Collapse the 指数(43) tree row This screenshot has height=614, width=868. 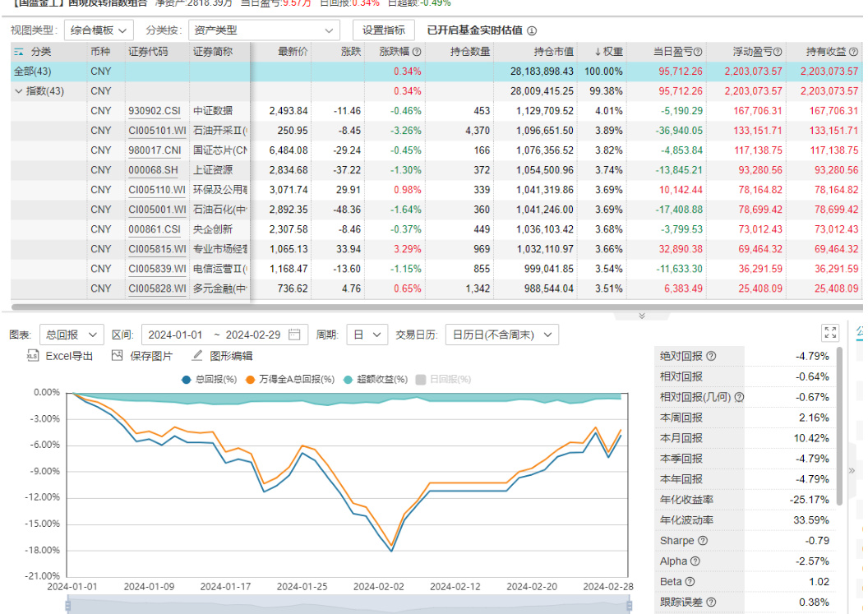[19, 91]
